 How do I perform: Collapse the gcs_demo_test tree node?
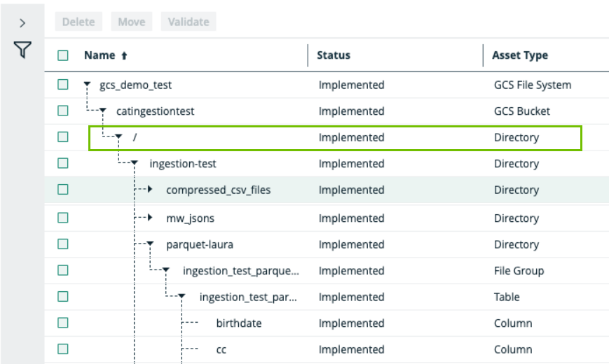pyautogui.click(x=87, y=85)
